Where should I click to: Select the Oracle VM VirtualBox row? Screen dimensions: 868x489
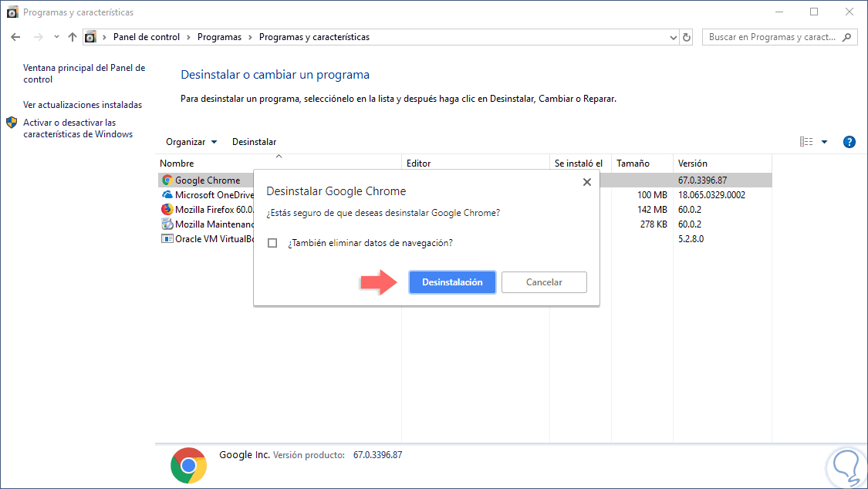coord(464,239)
